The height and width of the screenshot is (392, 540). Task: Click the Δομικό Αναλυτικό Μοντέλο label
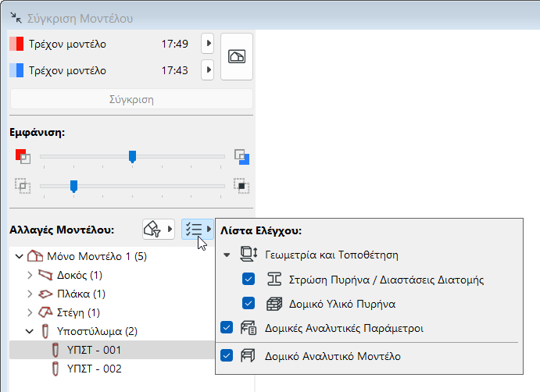click(x=333, y=356)
